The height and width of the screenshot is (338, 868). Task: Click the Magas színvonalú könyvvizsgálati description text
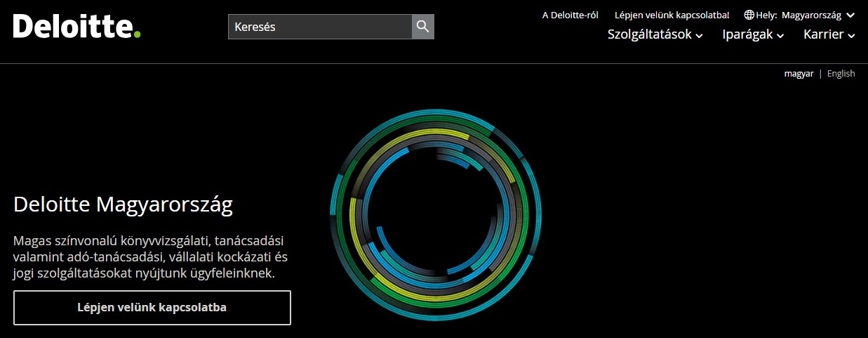[151, 256]
